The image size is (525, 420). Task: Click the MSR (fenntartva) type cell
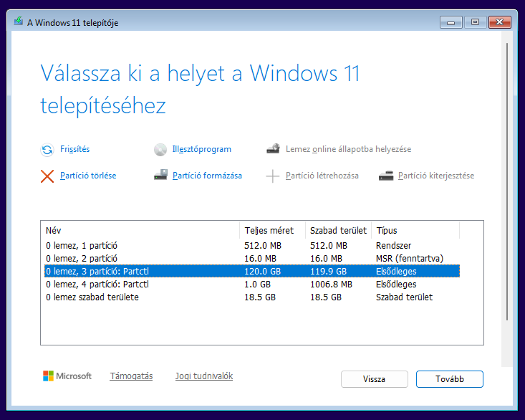[x=410, y=259]
